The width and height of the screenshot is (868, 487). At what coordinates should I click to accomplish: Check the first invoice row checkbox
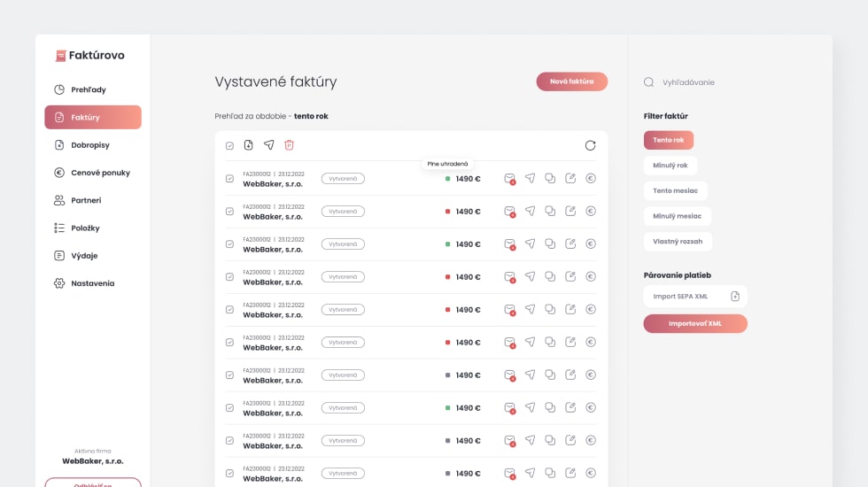tap(229, 179)
